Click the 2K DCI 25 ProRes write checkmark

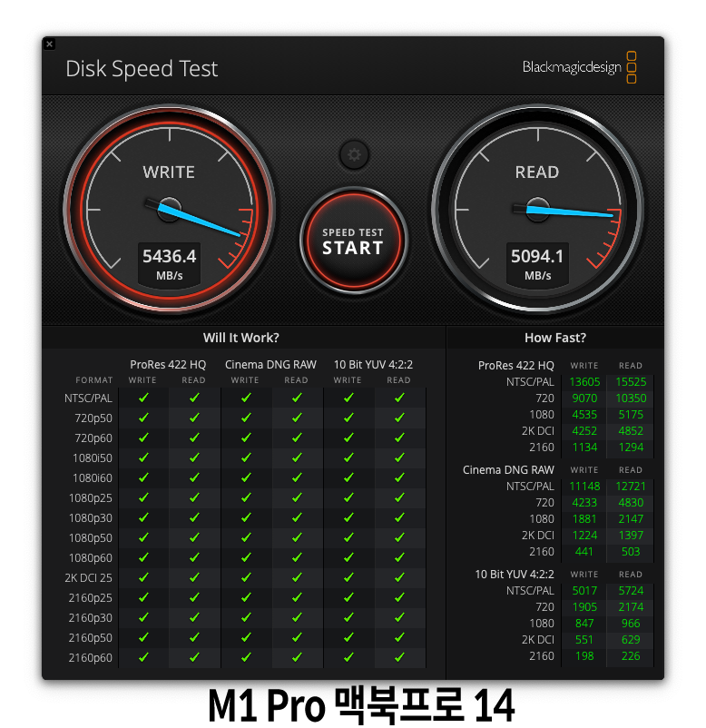[143, 577]
